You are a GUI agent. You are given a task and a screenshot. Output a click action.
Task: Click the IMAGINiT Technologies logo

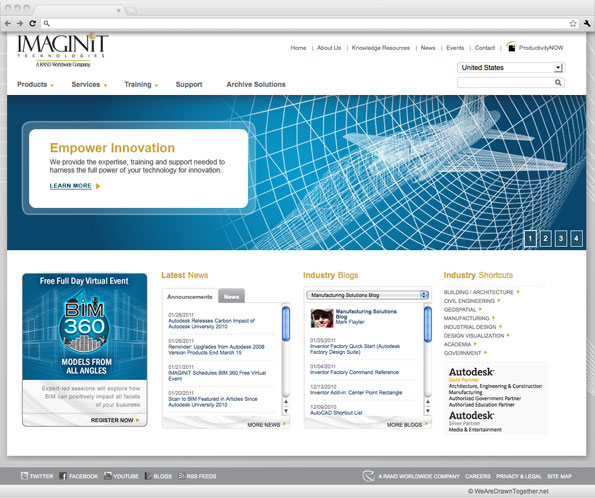[x=63, y=50]
